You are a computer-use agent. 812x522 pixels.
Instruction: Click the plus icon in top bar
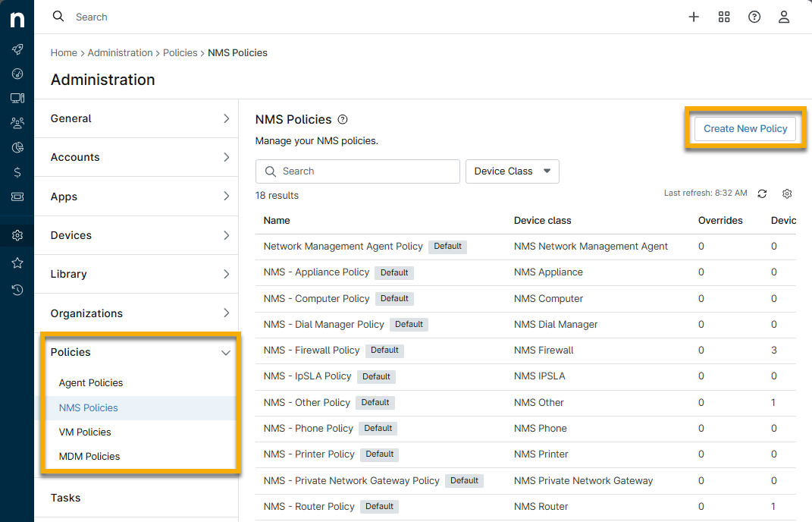pos(693,17)
